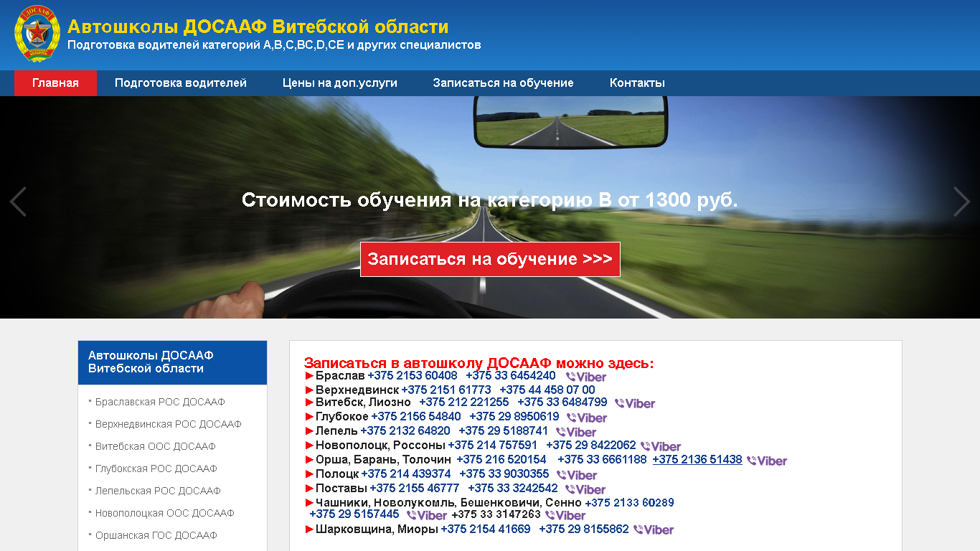Click phone +375 29 5188741
Viewport: 980px width, 551px height.
[504, 430]
